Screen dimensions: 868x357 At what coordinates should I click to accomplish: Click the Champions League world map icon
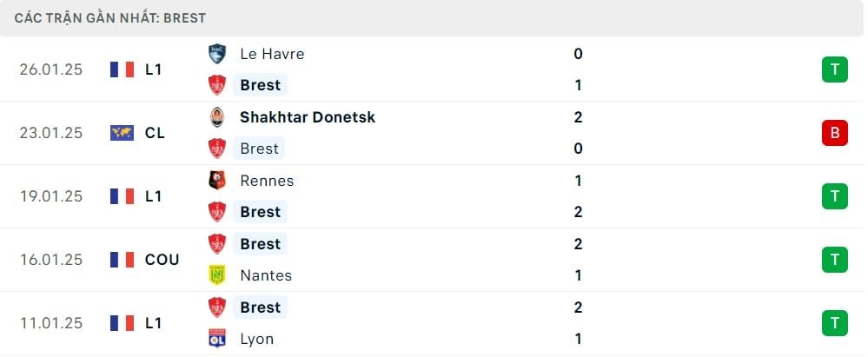point(122,133)
